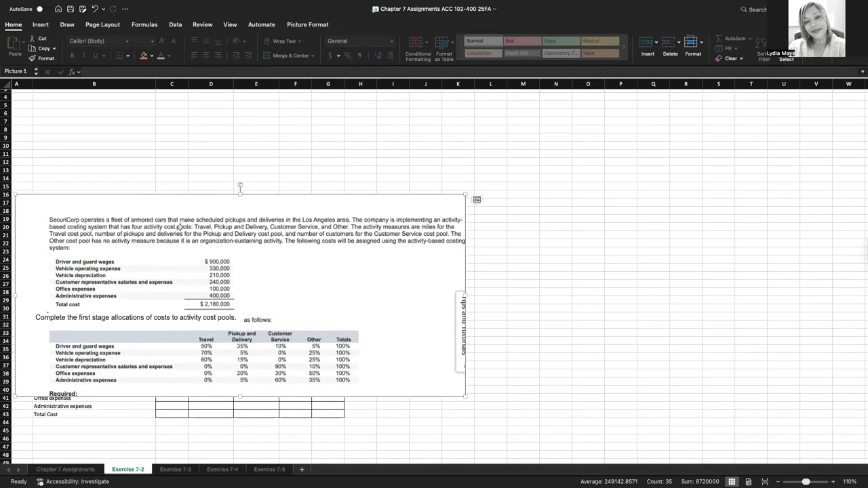Click the Align Left icon
Screen dimensions: 868x488
click(x=194, y=56)
